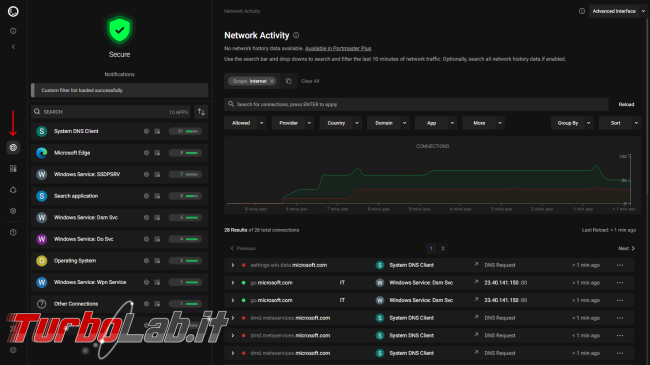
Task: Open the Country filter dropdown
Action: (340, 123)
